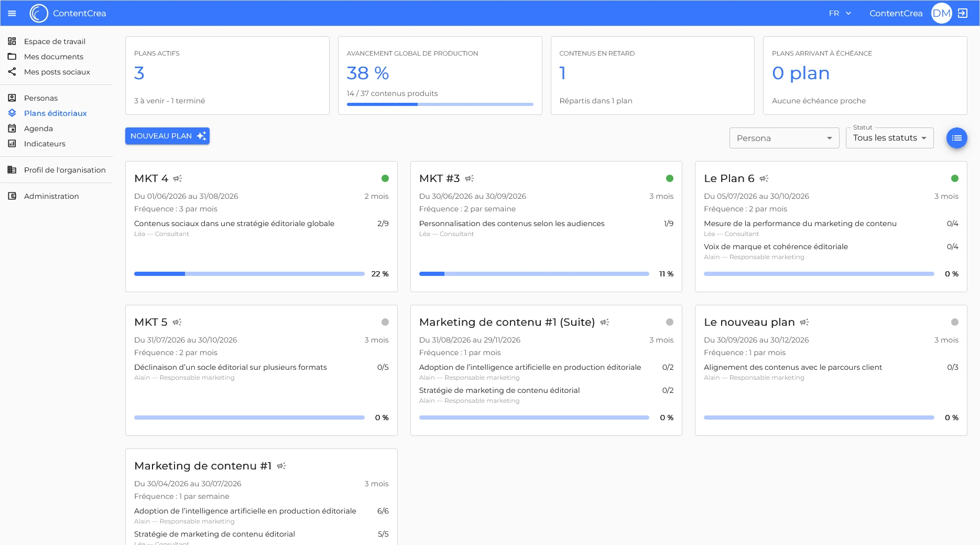The height and width of the screenshot is (545, 980).
Task: Open the DM user avatar
Action: click(x=941, y=13)
